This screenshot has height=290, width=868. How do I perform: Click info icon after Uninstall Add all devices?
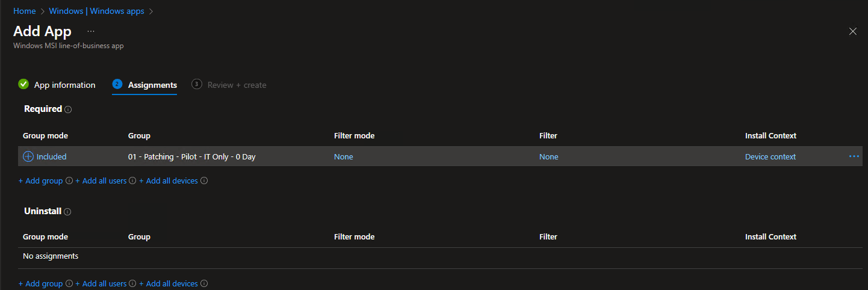click(x=204, y=283)
